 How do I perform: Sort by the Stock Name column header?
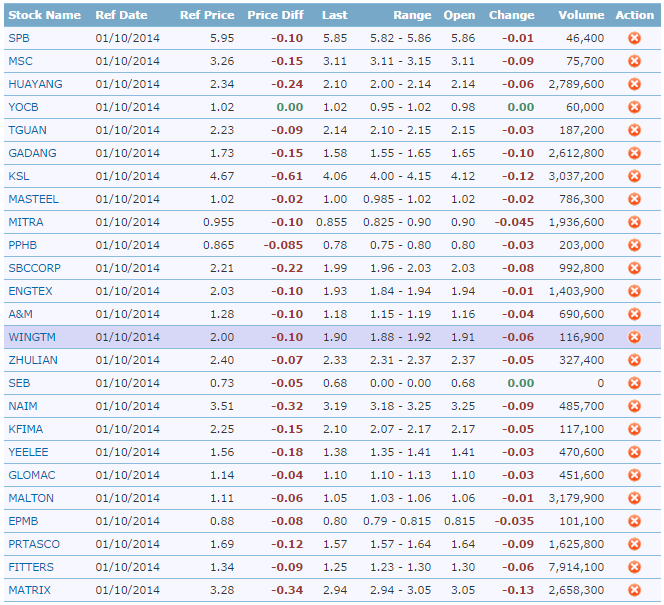(44, 15)
